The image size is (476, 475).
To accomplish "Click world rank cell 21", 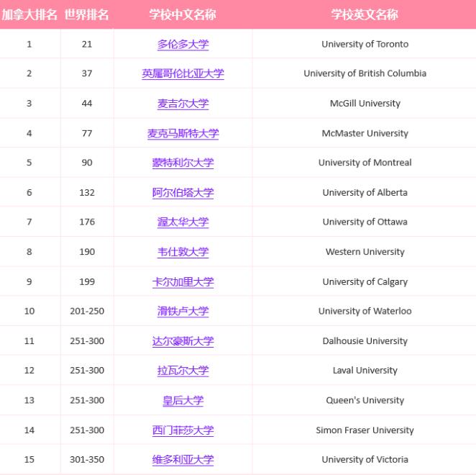I will coord(87,44).
